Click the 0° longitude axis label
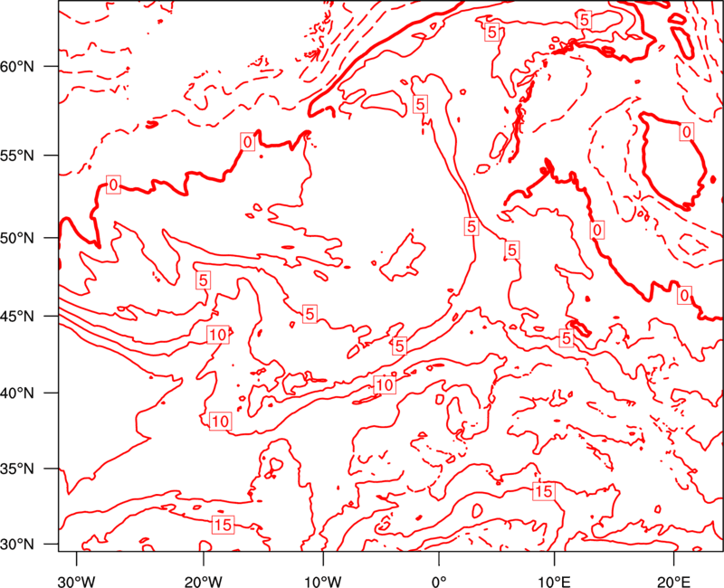 click(439, 582)
